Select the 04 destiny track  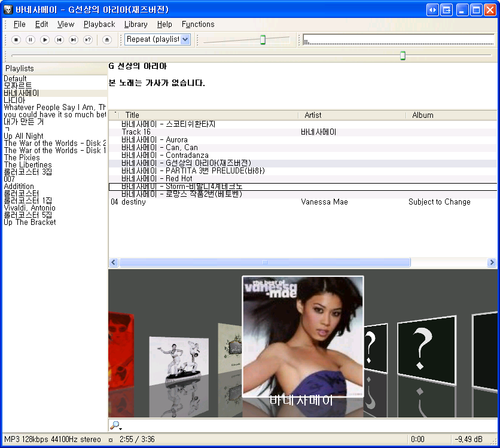pyautogui.click(x=303, y=202)
